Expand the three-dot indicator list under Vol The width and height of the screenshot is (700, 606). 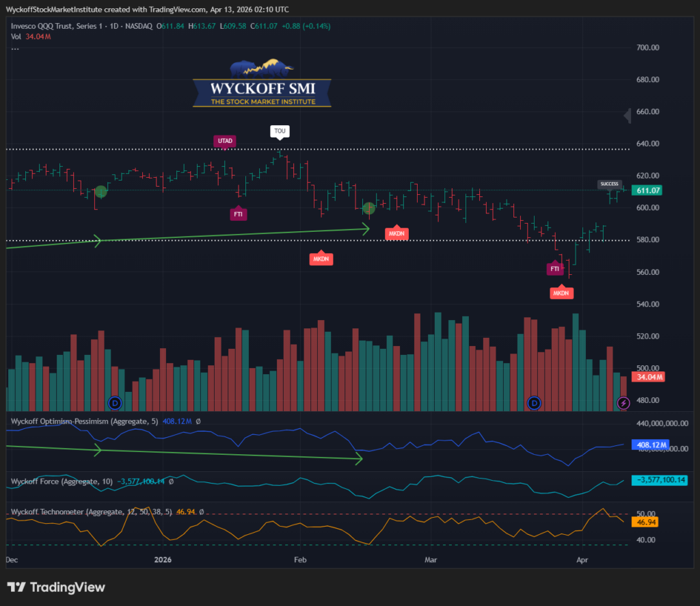tap(15, 48)
